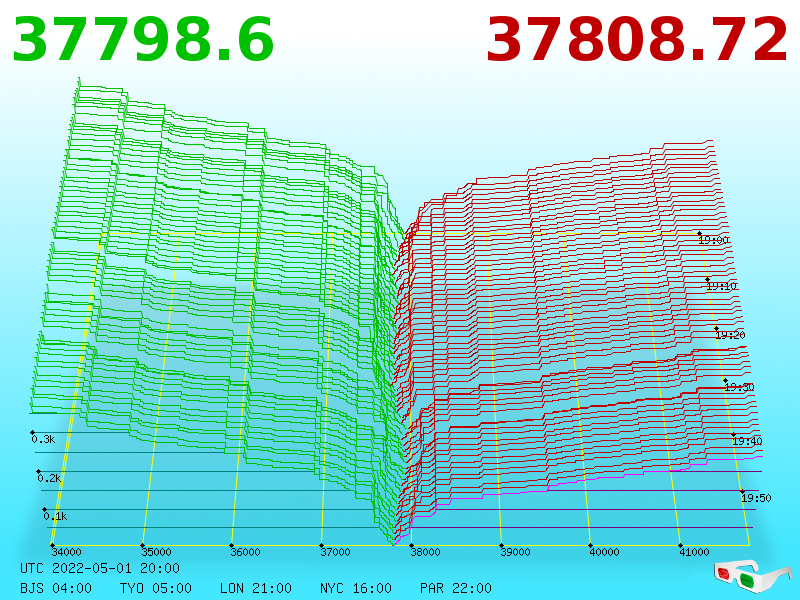
Task: Click the PAR 22:00 time label
Action: click(456, 588)
